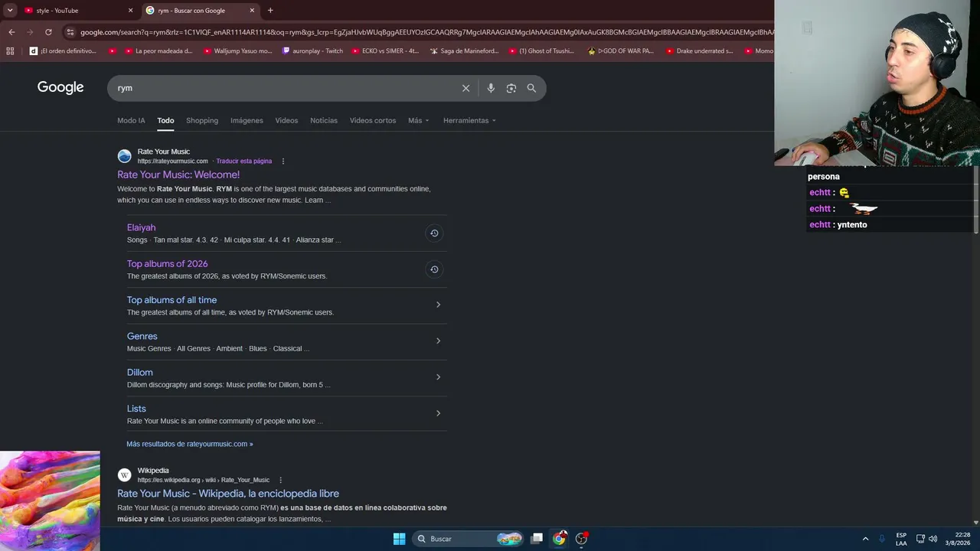Open 'Walljump Yasuo' bookmark

point(238,51)
